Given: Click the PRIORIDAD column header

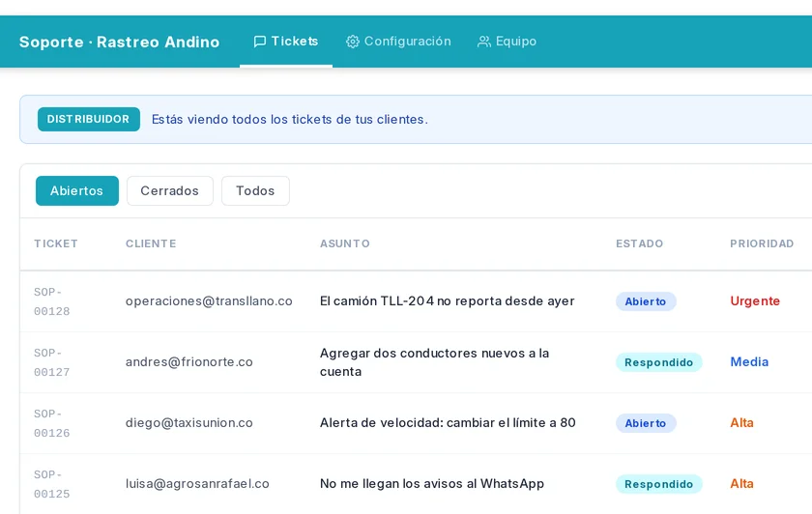Looking at the screenshot, I should pos(762,243).
